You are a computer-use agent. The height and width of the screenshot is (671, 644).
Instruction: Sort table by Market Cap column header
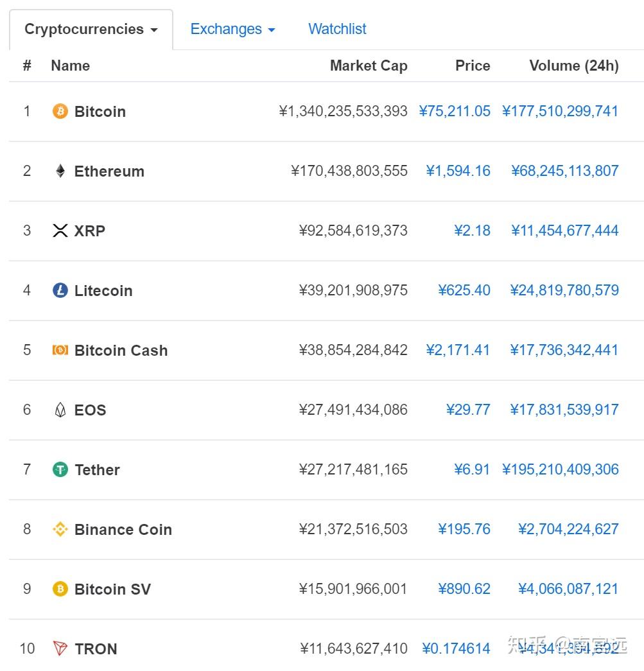[x=369, y=65]
